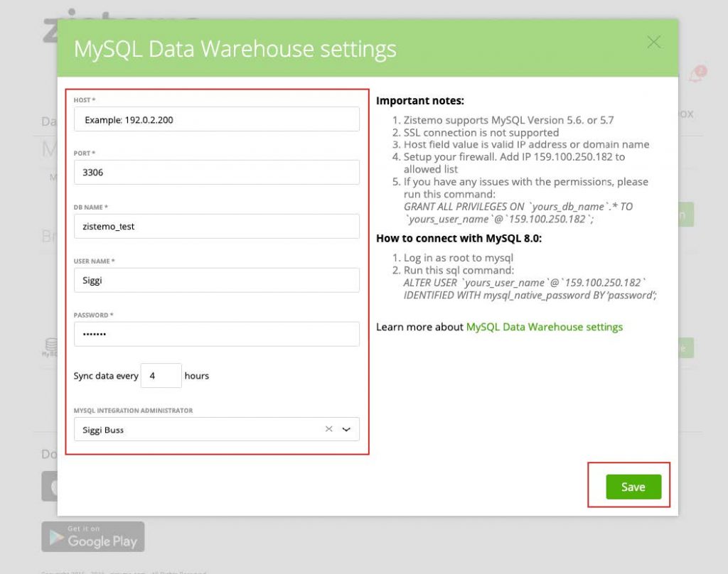This screenshot has width=728, height=574.
Task: Click the Save button
Action: tap(632, 487)
